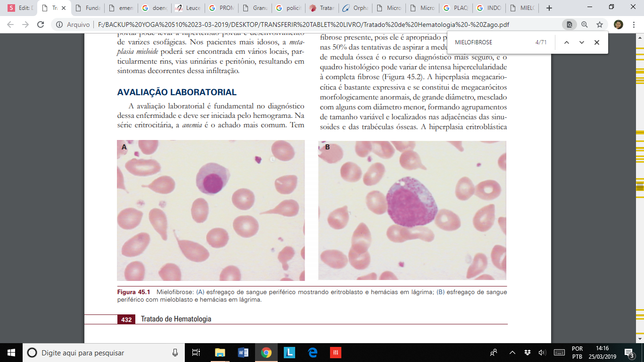Open Chrome's three-dot menu
The image size is (644, 362).
coord(633,25)
